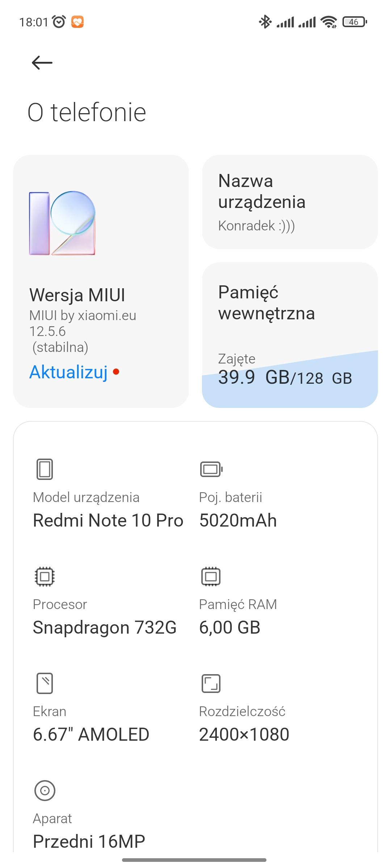Tap the alarm clock status icon
The width and height of the screenshot is (391, 868).
click(59, 22)
